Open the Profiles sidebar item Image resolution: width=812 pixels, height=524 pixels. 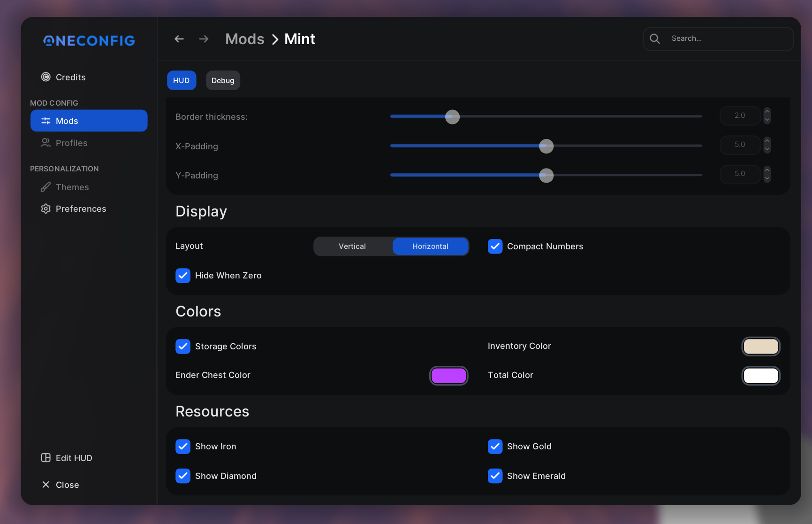89,143
